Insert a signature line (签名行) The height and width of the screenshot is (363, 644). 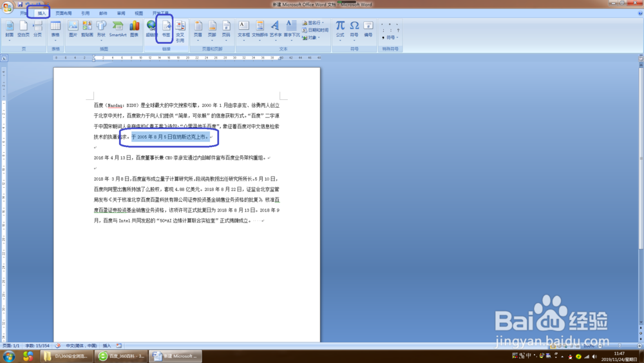(x=314, y=23)
